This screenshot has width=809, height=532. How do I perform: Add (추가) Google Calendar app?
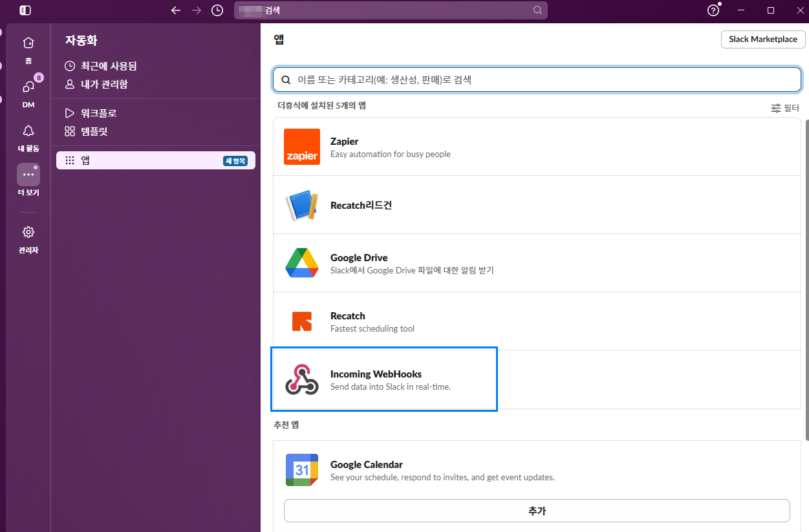coord(537,511)
